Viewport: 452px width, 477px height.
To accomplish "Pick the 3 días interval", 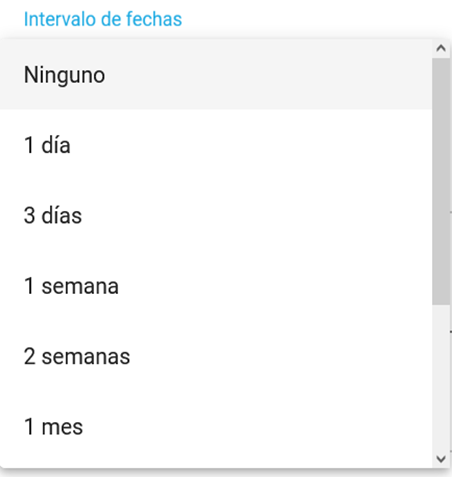I will (x=216, y=215).
